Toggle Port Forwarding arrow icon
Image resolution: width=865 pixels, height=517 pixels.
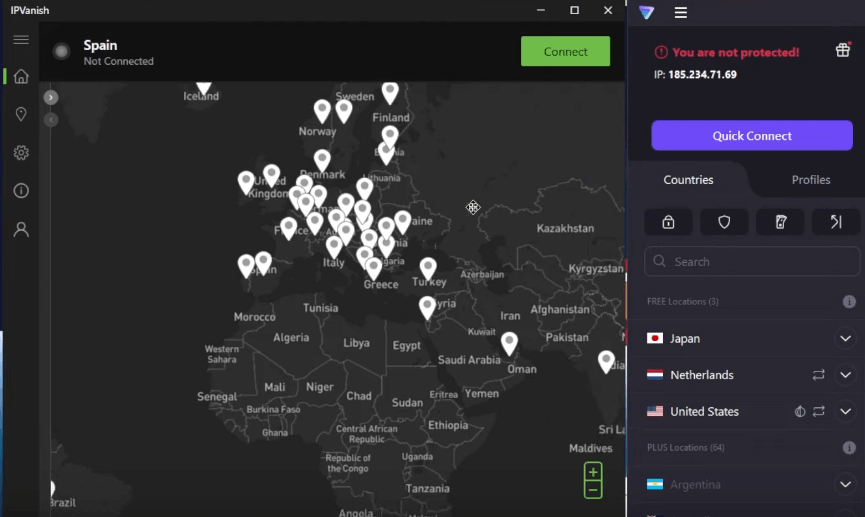tap(836, 222)
